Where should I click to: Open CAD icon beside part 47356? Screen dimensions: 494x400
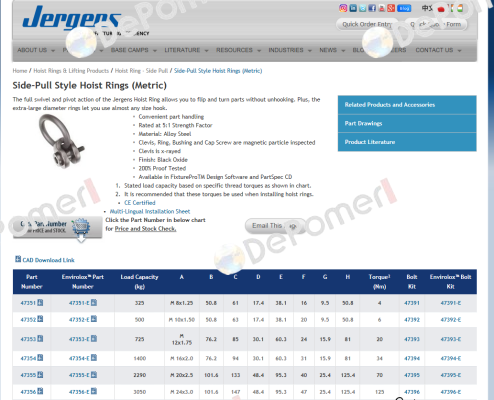(40, 391)
